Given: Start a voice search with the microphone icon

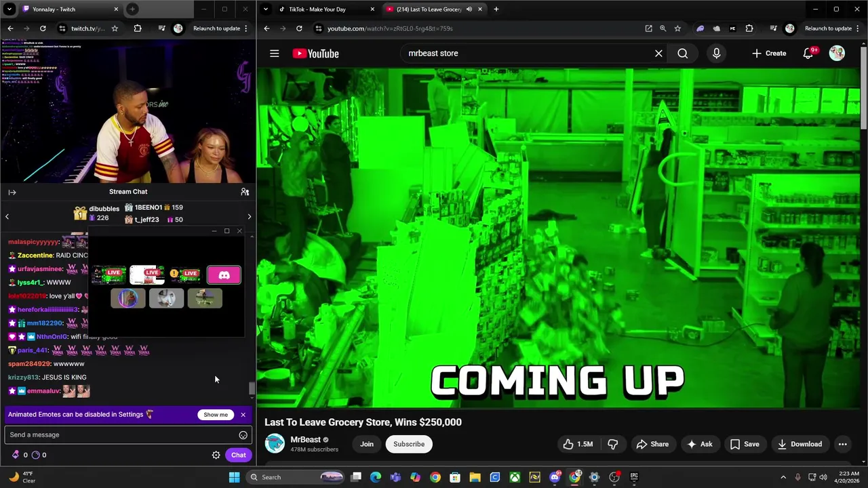Looking at the screenshot, I should (717, 54).
